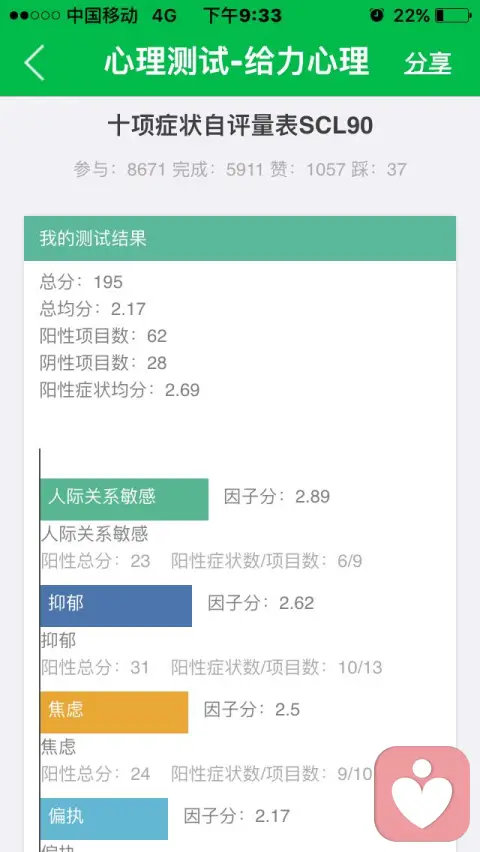Tap the signal strength dots
This screenshot has width=480, height=852.
34,16
